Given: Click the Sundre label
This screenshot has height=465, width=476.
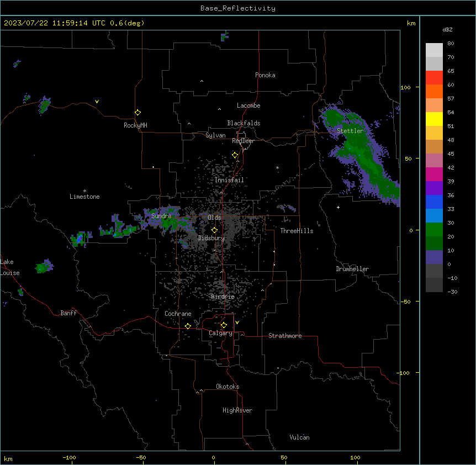Looking at the screenshot, I should click(161, 216).
